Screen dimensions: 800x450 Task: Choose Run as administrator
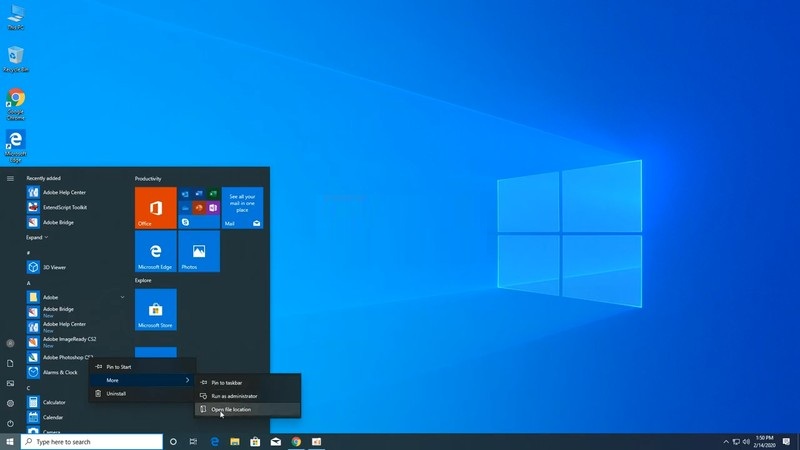click(x=234, y=396)
